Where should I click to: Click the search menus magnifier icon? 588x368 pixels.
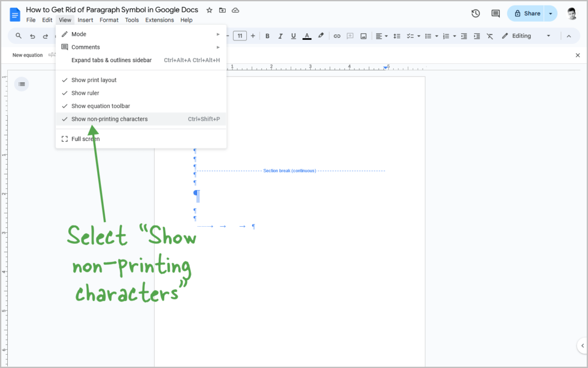click(18, 36)
